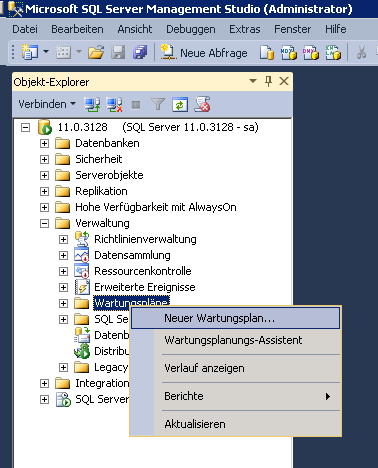The image size is (378, 468).
Task: Open the Berichte submenu
Action: 235,396
